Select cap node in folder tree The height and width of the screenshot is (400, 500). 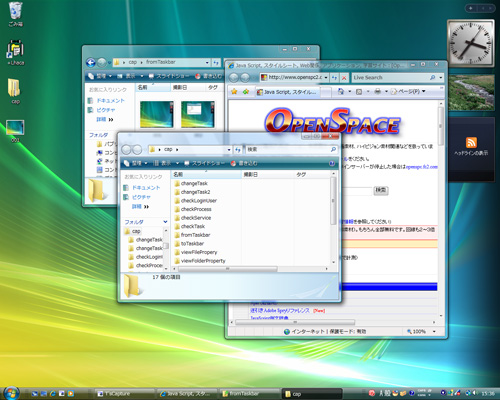133,231
